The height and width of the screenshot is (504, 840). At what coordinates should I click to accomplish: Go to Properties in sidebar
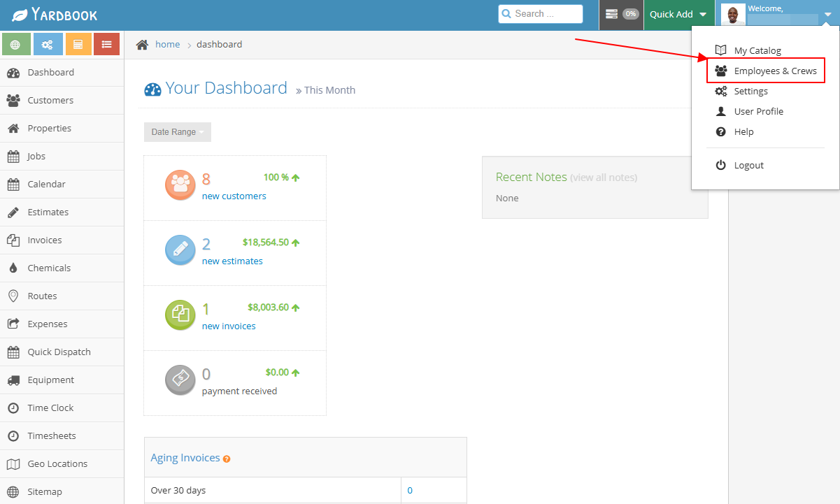click(x=62, y=128)
